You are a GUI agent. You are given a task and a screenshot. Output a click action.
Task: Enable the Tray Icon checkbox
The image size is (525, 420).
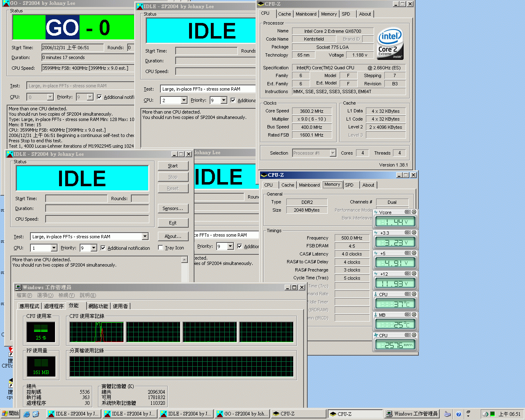point(160,248)
